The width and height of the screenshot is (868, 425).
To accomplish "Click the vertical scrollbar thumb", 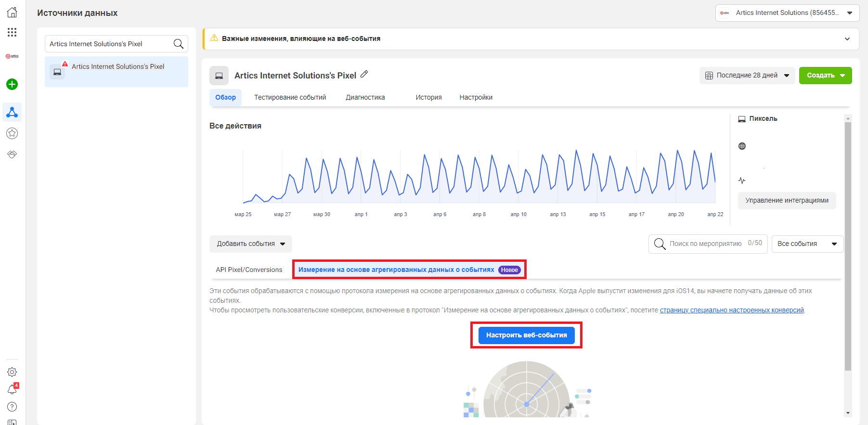I will pos(848,246).
